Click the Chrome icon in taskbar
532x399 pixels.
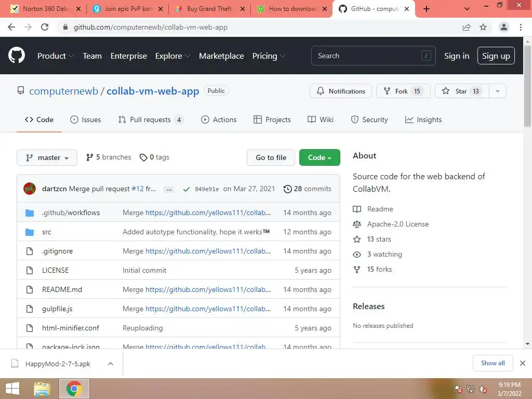(74, 389)
